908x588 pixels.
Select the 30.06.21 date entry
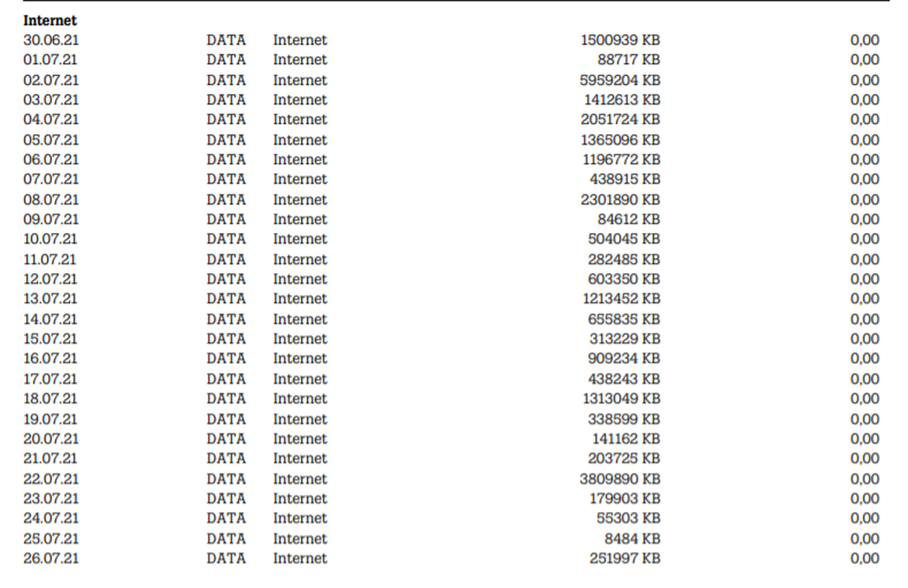pyautogui.click(x=50, y=40)
